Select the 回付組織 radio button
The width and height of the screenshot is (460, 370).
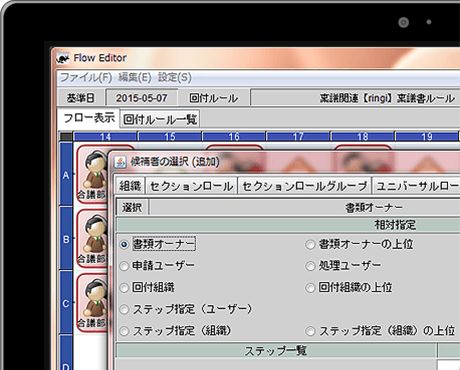pos(124,288)
